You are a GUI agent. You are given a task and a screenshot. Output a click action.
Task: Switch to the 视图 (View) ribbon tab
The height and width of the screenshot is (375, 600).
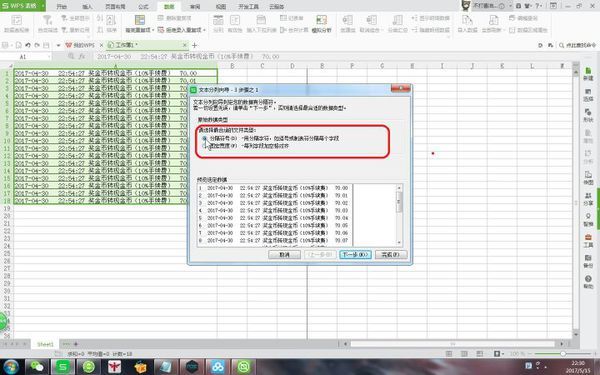point(221,7)
